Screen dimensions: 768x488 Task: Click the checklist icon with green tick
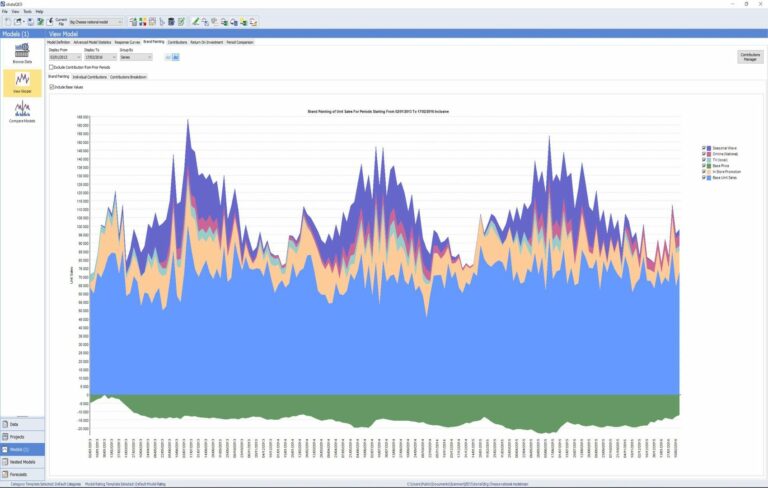click(x=181, y=22)
